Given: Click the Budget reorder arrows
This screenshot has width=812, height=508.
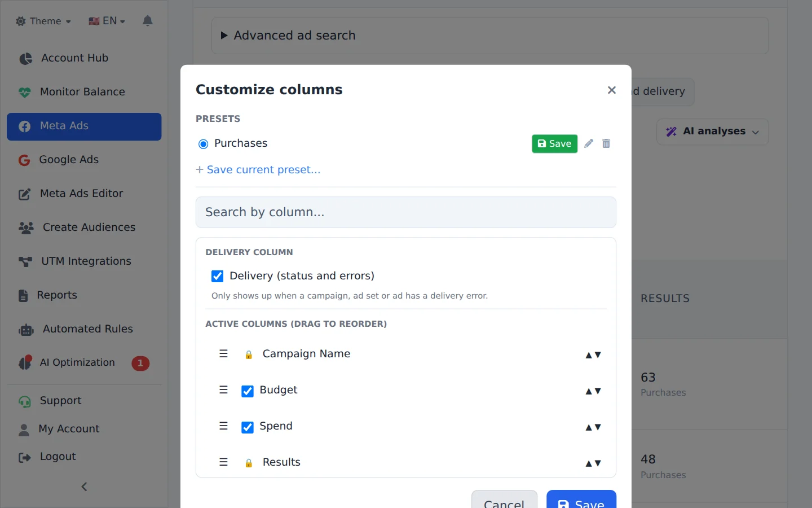Looking at the screenshot, I should click(593, 391).
